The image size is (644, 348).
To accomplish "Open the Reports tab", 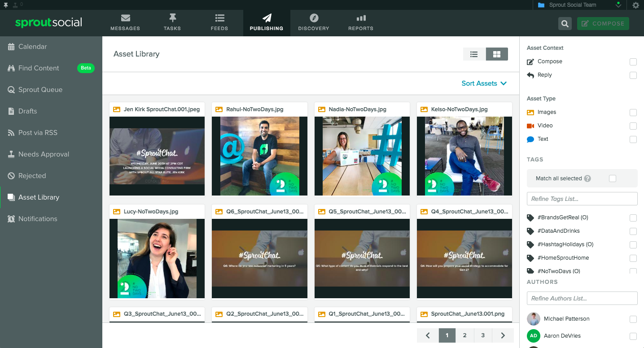I will click(361, 23).
